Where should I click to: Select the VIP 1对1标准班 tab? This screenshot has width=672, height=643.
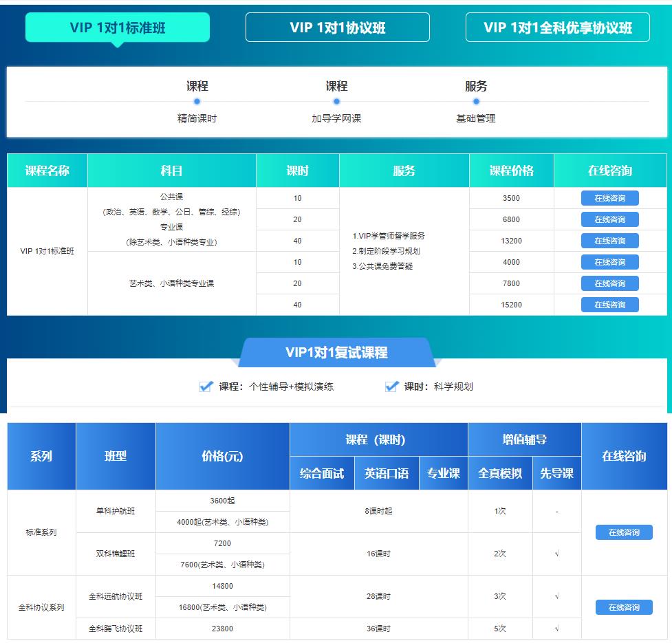coord(118,28)
